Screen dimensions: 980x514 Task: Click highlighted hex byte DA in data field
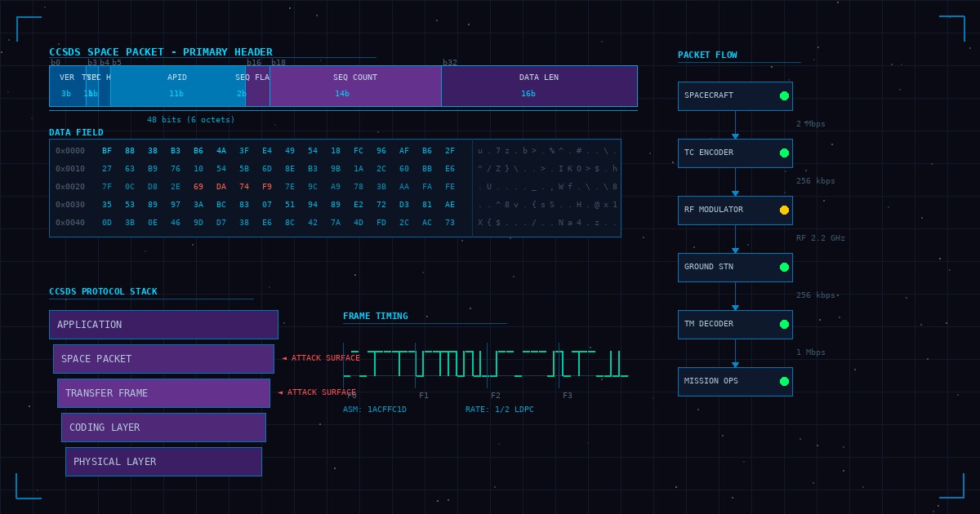click(x=221, y=187)
